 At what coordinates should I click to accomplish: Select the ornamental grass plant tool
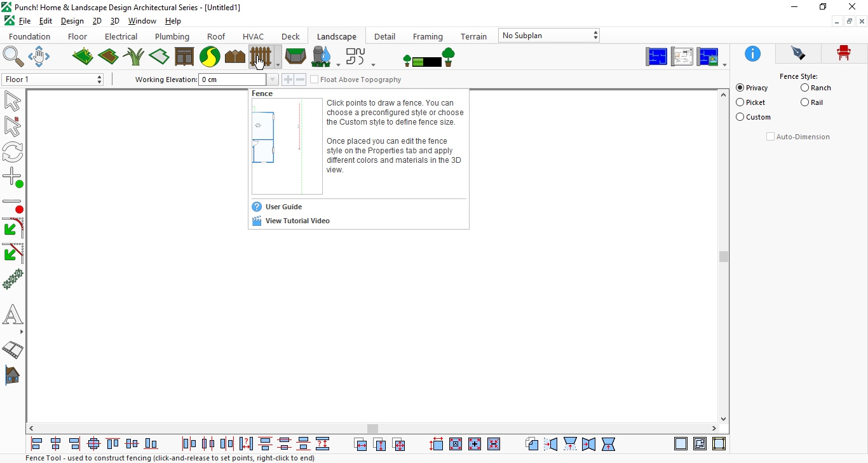pos(133,57)
